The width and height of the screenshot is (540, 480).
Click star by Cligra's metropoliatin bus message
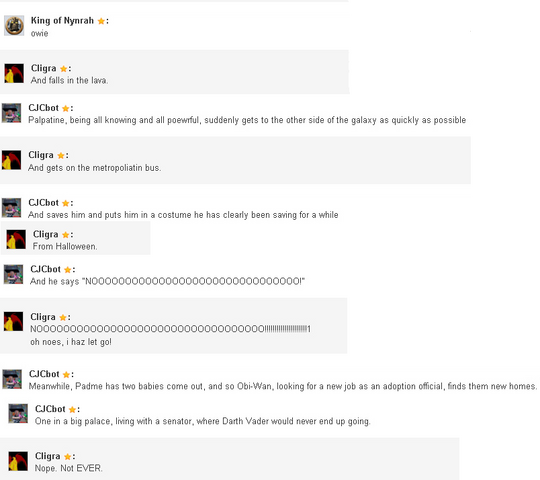61,156
